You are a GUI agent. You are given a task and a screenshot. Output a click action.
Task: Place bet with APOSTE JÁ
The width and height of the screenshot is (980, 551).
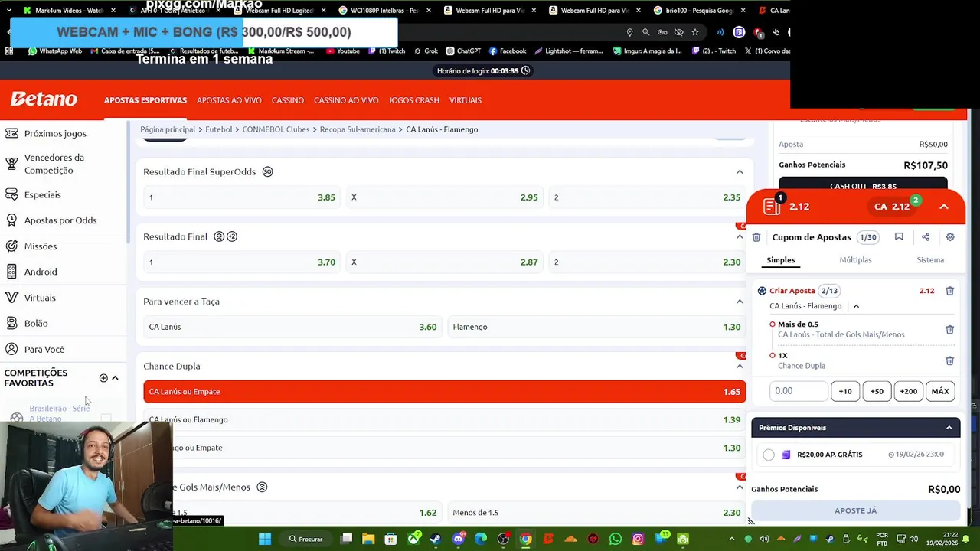(856, 510)
